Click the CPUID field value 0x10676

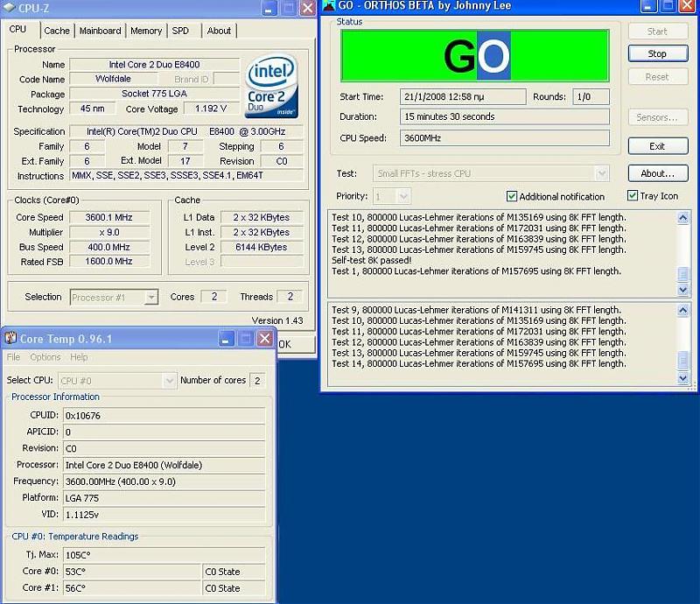click(x=164, y=416)
